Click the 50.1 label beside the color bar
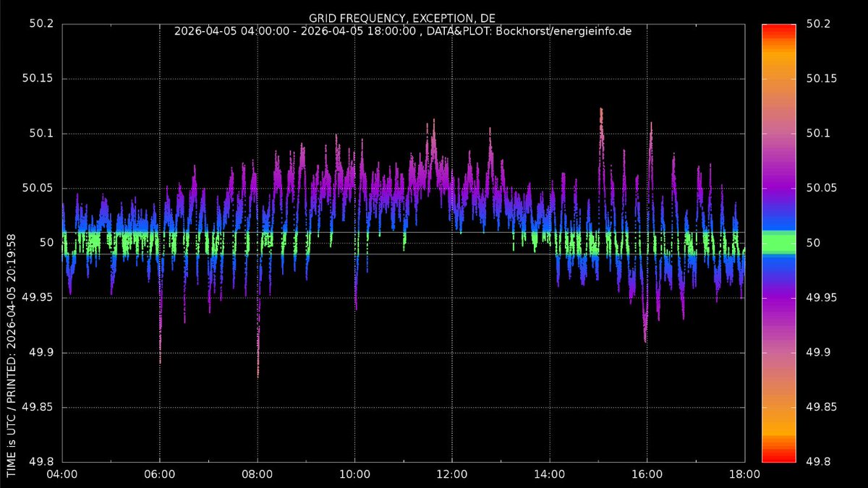868x488 pixels. [x=819, y=134]
